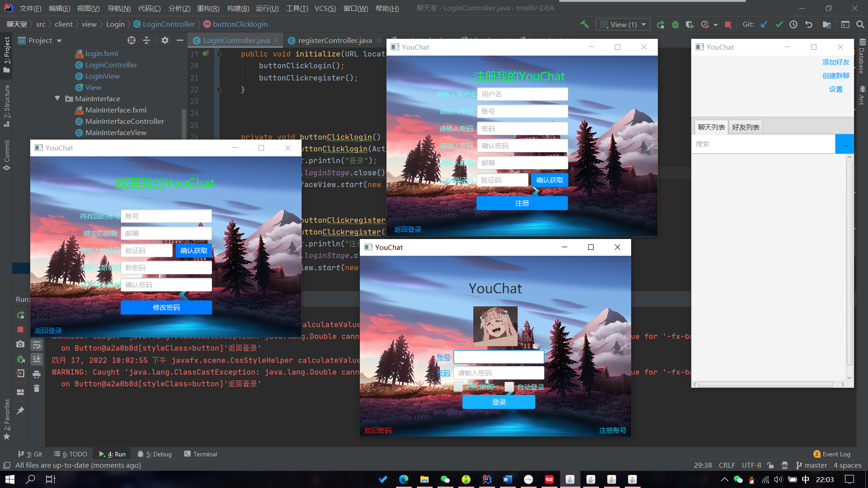Collapse the MainInterface folder in tree
Image resolution: width=868 pixels, height=488 pixels.
point(57,98)
